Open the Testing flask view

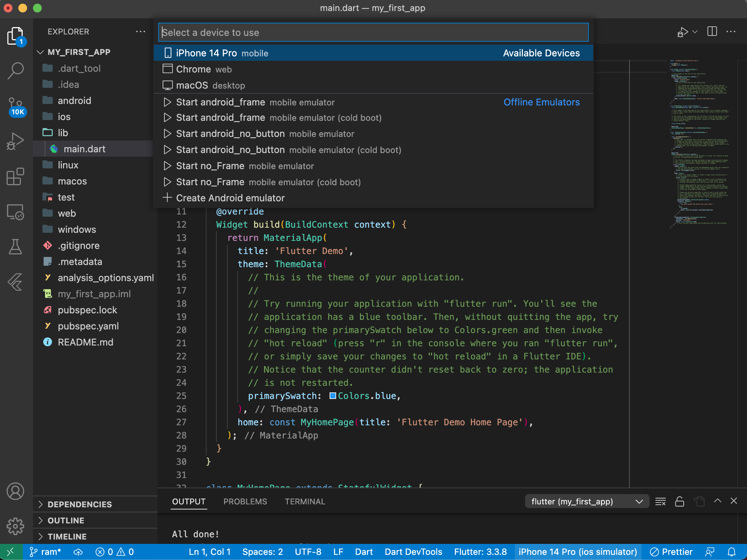(x=16, y=247)
